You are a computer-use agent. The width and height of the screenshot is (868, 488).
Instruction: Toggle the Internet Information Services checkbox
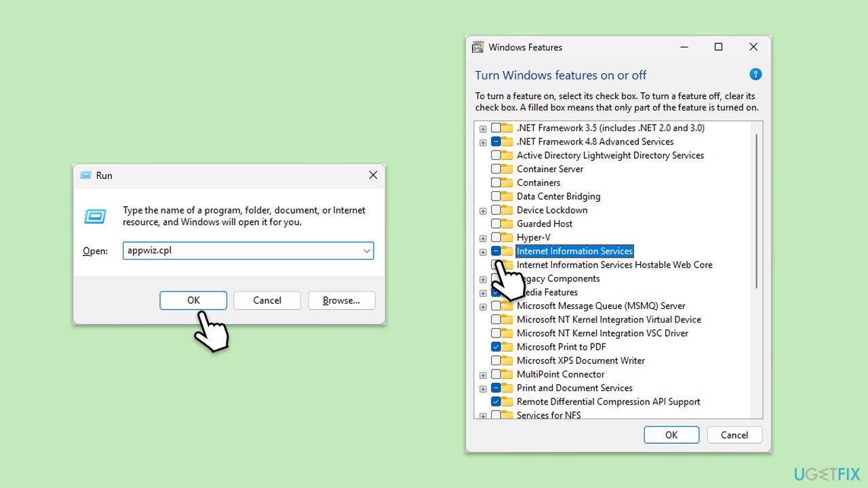coord(496,251)
